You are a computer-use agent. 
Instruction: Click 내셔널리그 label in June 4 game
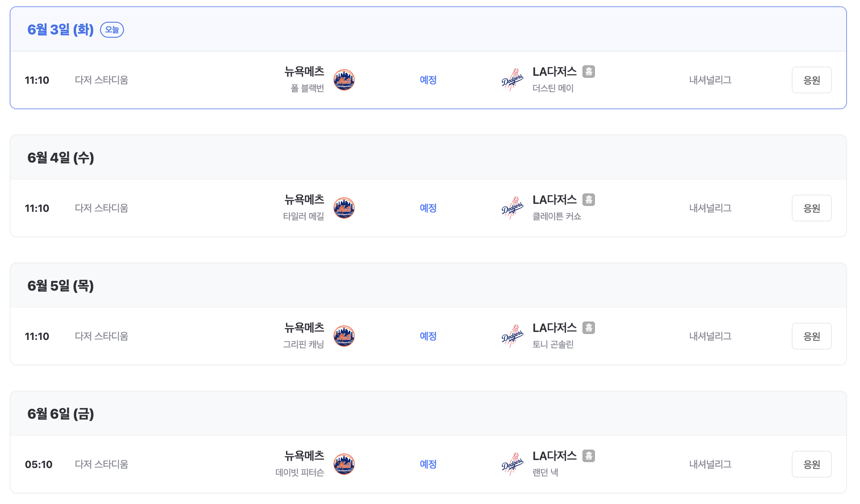tap(710, 208)
